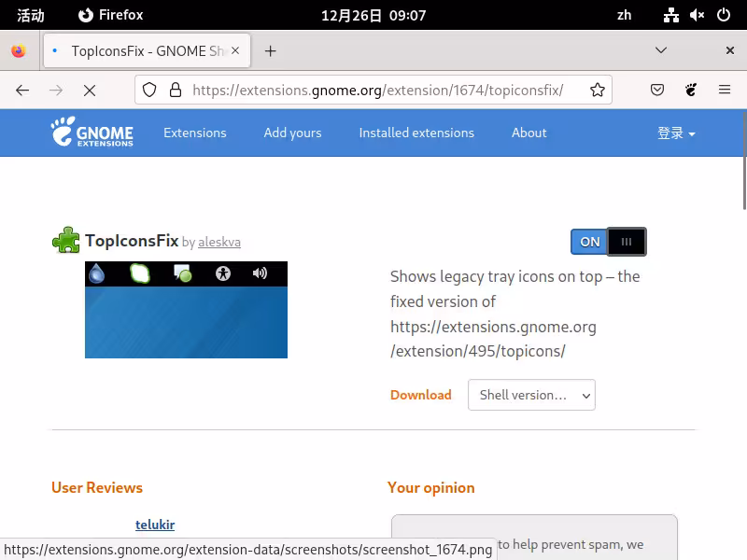Click the Firefox View icon
Screen dimensions: 747x560
click(x=19, y=50)
